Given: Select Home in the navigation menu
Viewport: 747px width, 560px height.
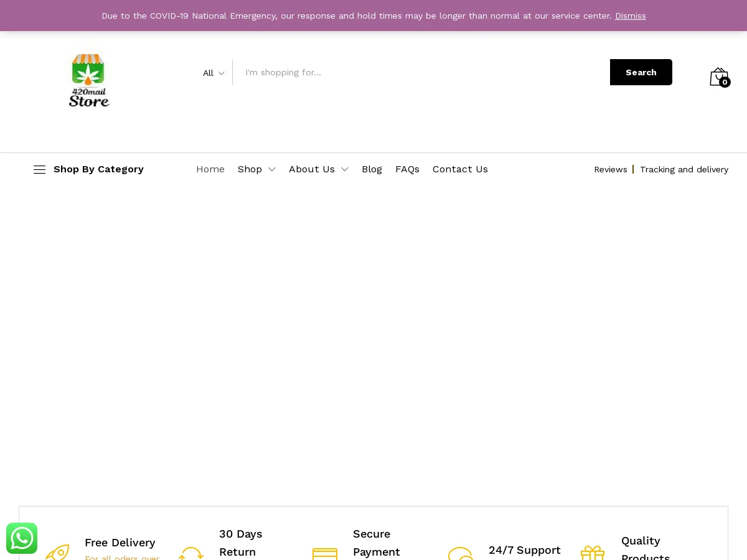Looking at the screenshot, I should (x=210, y=169).
